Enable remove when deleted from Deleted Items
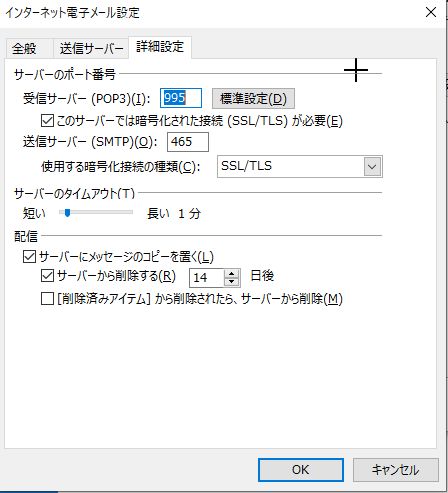This screenshot has height=493, width=448. click(x=47, y=298)
